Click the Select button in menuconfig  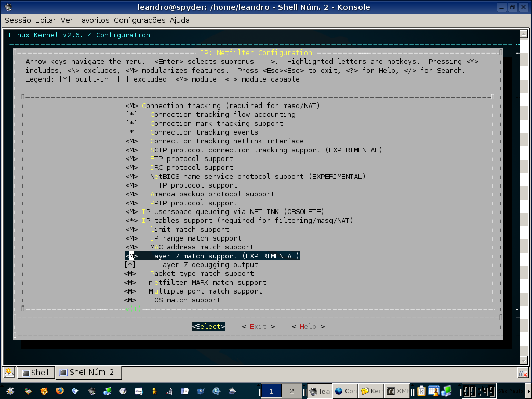[x=208, y=326]
